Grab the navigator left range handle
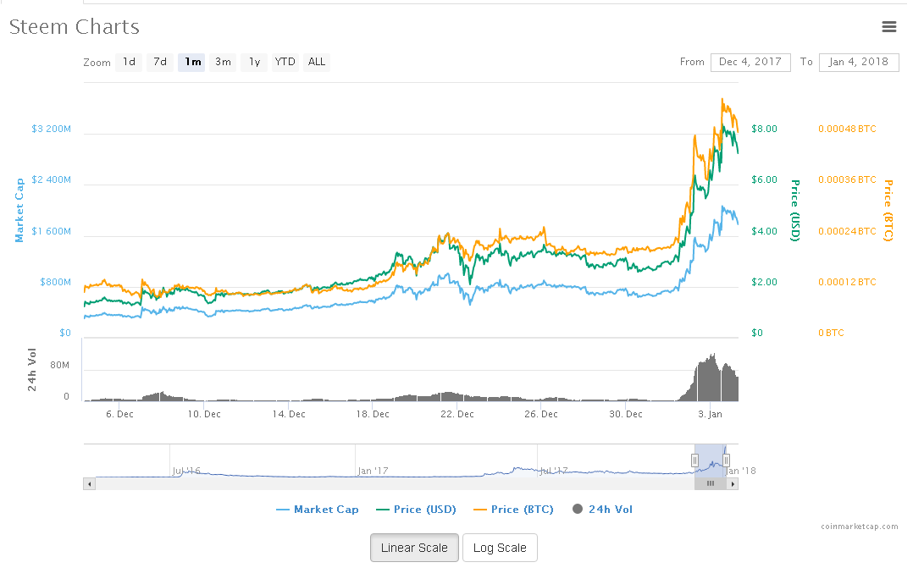Screen dimensions: 924x579 [694, 460]
